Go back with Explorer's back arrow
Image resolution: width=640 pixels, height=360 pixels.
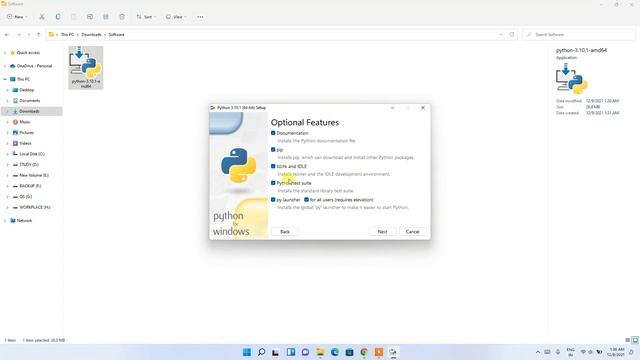point(7,35)
